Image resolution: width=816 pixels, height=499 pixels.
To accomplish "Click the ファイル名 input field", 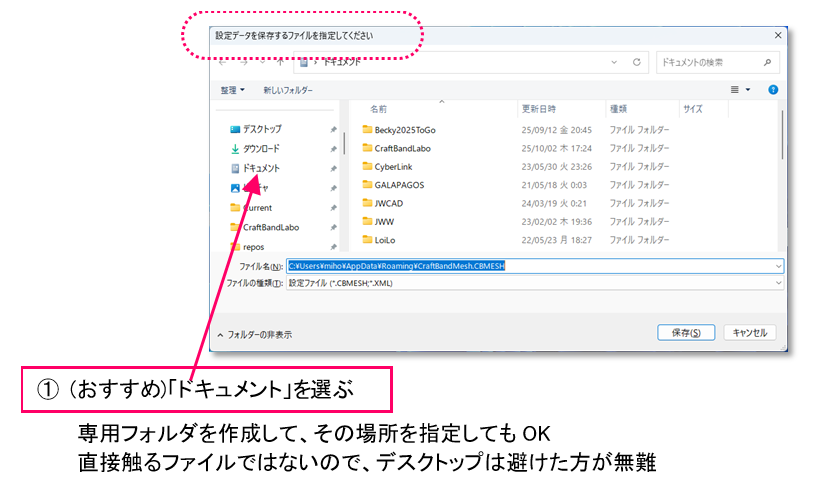I will click(528, 266).
